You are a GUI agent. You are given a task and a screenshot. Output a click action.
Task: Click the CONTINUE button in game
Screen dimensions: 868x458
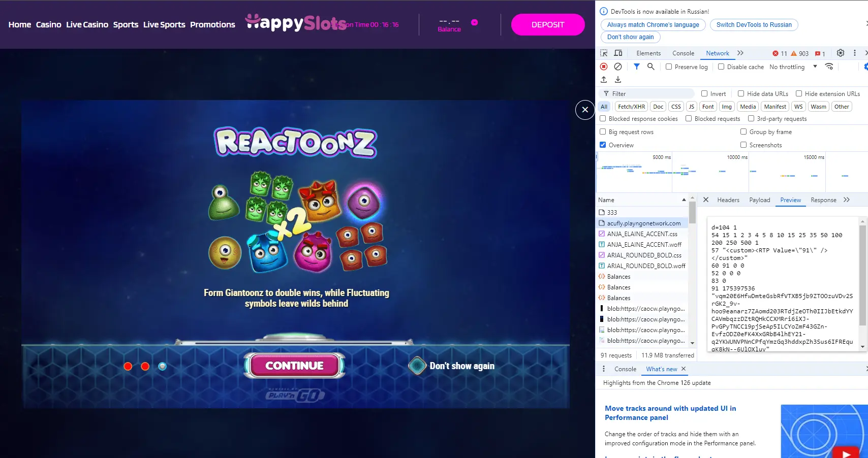pyautogui.click(x=294, y=366)
